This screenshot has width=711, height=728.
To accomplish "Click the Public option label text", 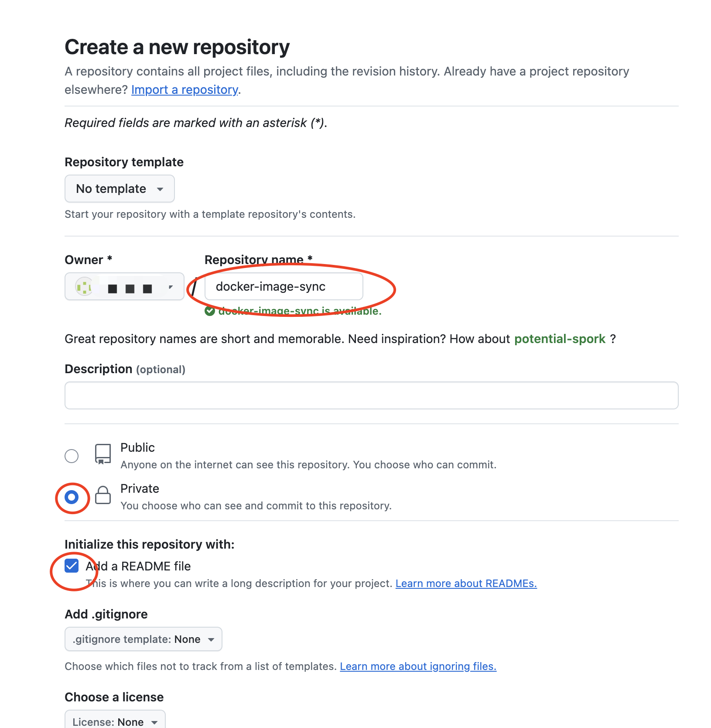I will [137, 448].
